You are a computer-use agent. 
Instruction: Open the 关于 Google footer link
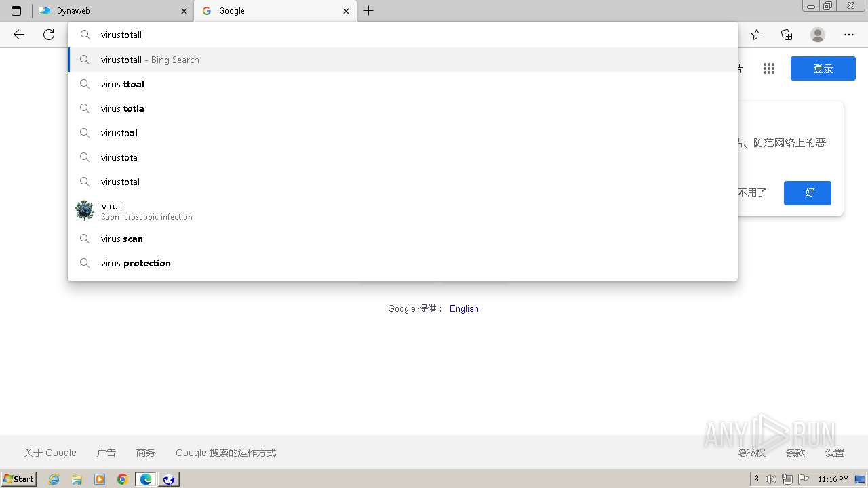coord(50,453)
